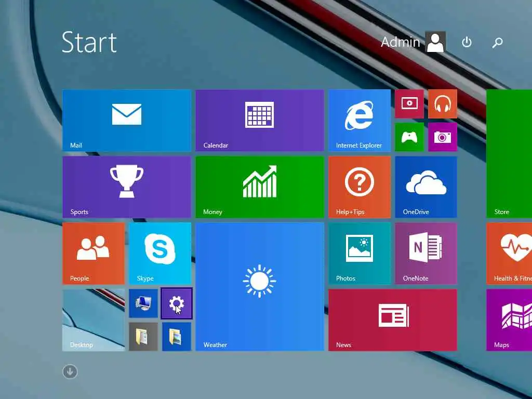Open the People tile

pos(94,254)
